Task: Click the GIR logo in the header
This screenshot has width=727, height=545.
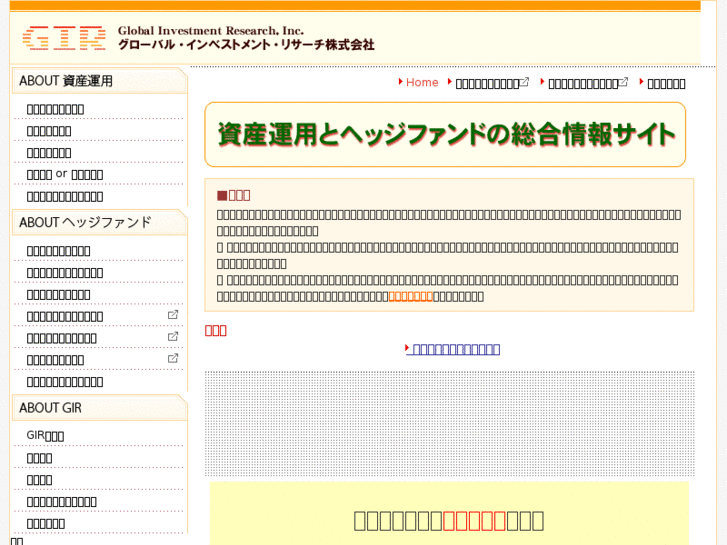Action: (x=64, y=38)
